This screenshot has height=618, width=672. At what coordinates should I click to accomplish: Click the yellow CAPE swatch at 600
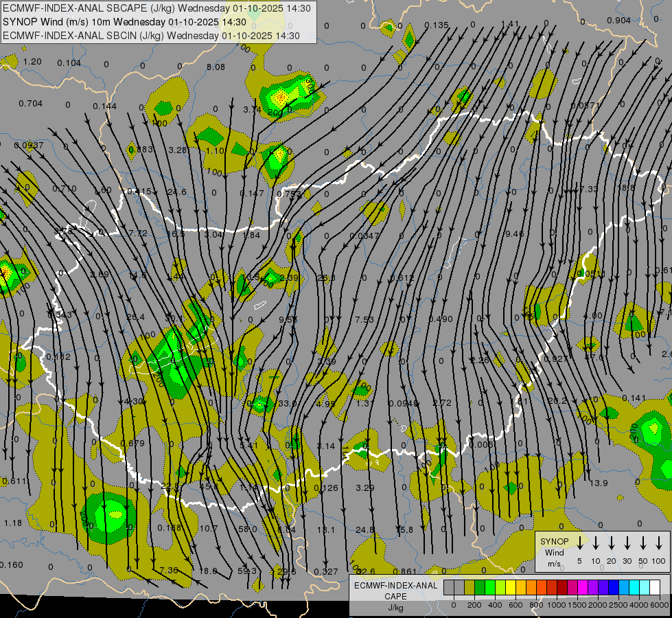(x=511, y=587)
